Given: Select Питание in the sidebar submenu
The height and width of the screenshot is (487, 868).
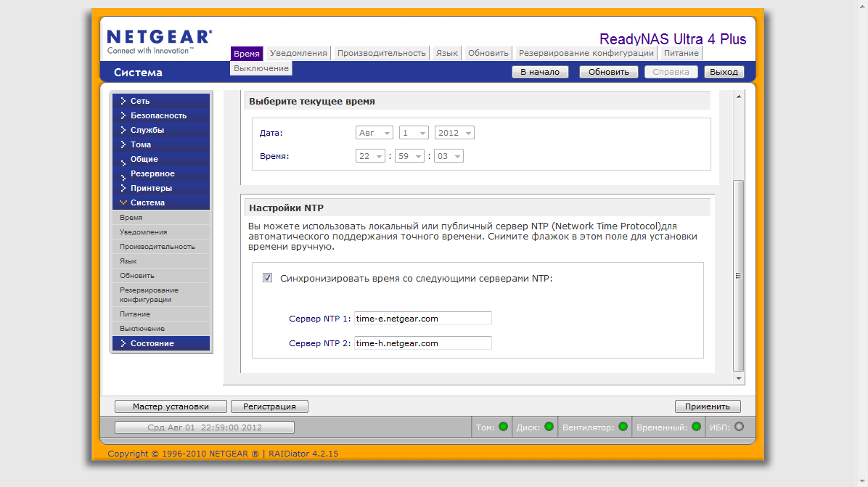Looking at the screenshot, I should coord(161,314).
